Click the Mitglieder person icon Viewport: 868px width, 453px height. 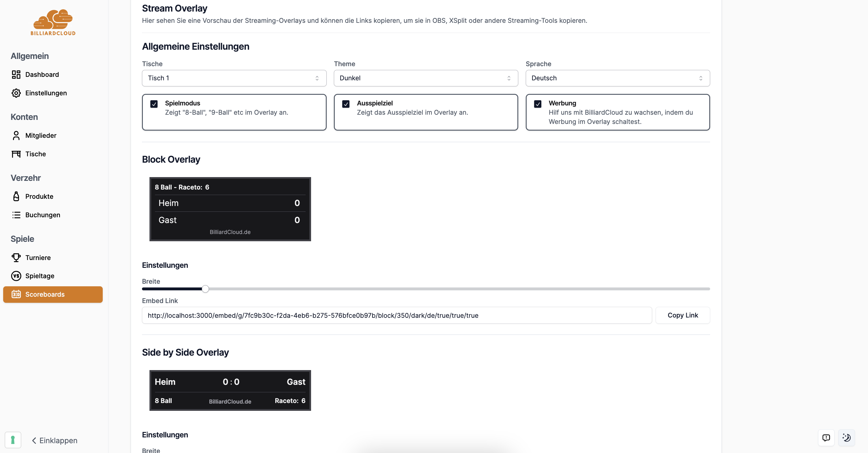pyautogui.click(x=16, y=135)
